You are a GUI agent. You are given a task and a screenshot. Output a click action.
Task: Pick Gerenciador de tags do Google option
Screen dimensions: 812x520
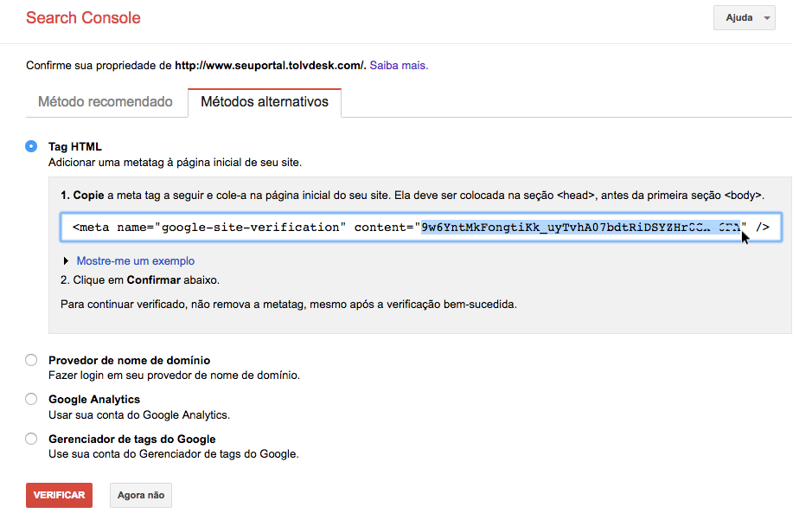(31, 439)
